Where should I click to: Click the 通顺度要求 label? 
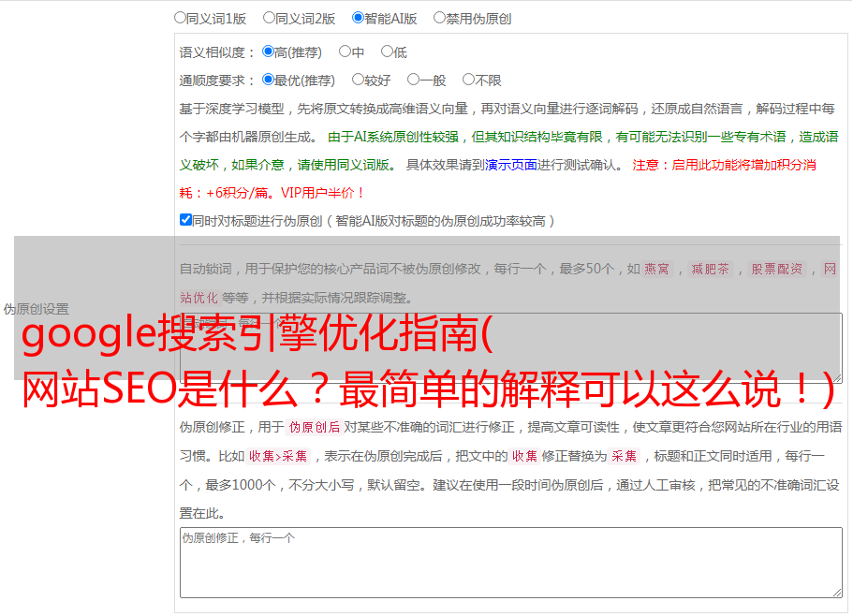tap(217, 81)
